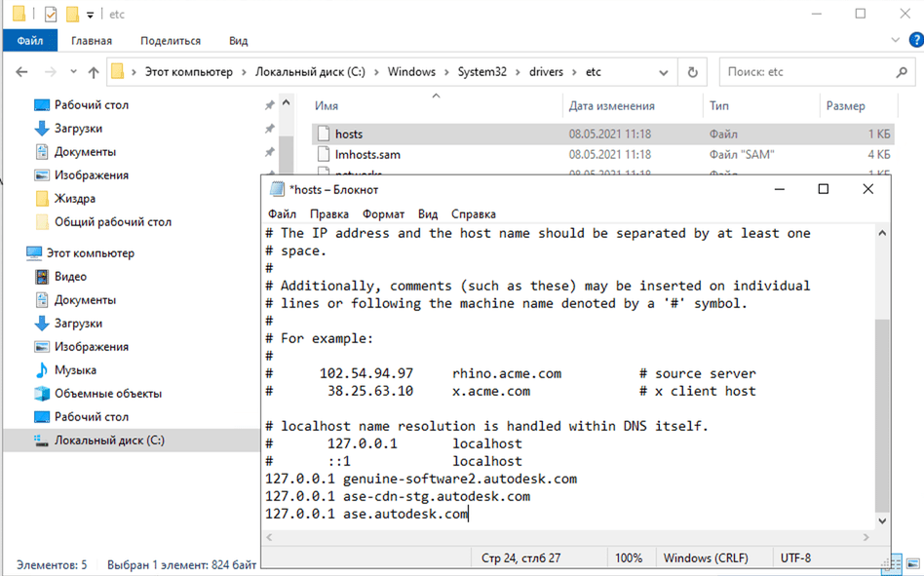
Task: Click Notepad horizontal scroll right arrow
Action: [x=866, y=537]
